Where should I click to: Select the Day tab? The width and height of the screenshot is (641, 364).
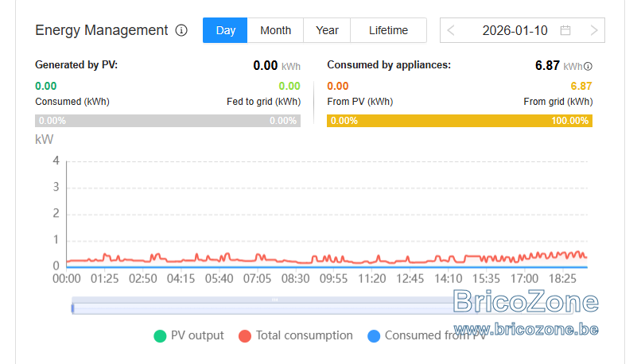tap(225, 30)
